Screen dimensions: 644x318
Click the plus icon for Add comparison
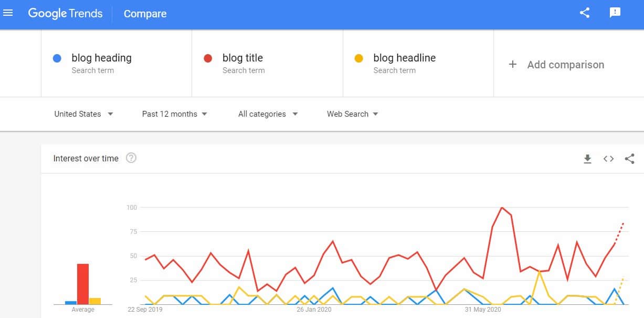(513, 64)
